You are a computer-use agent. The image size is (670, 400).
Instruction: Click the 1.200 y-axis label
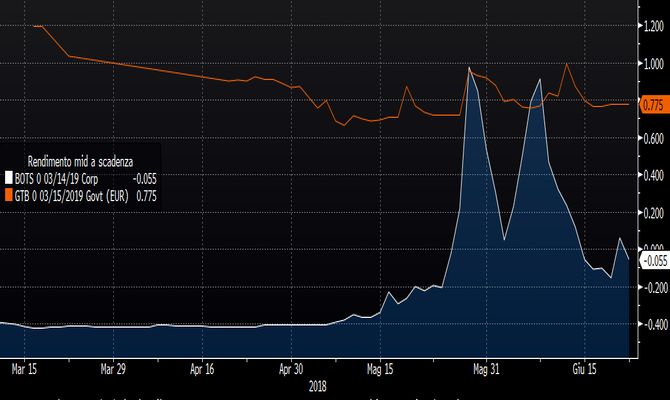[x=653, y=27]
